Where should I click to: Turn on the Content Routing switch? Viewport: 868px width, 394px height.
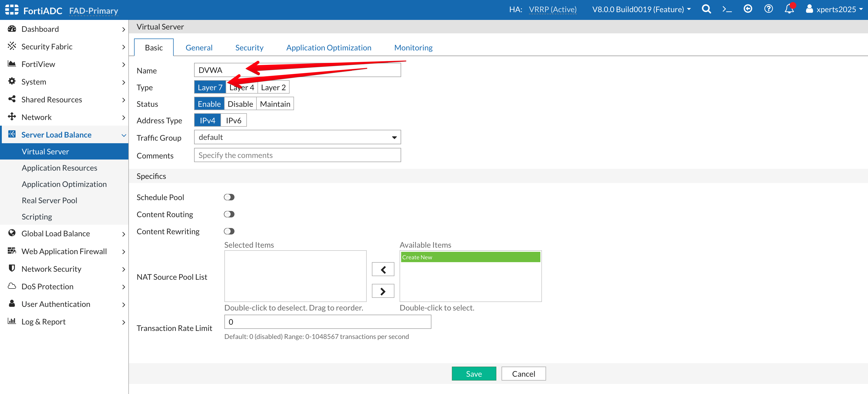229,214
